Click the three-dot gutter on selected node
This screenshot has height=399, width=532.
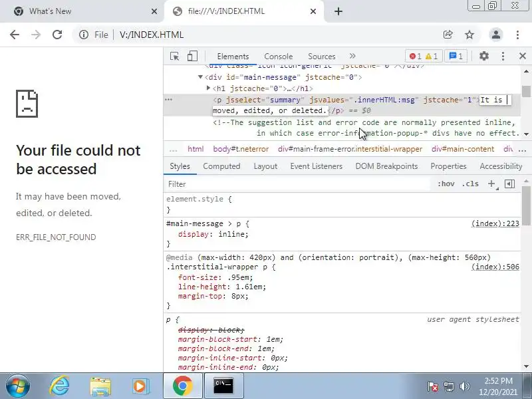(x=169, y=99)
